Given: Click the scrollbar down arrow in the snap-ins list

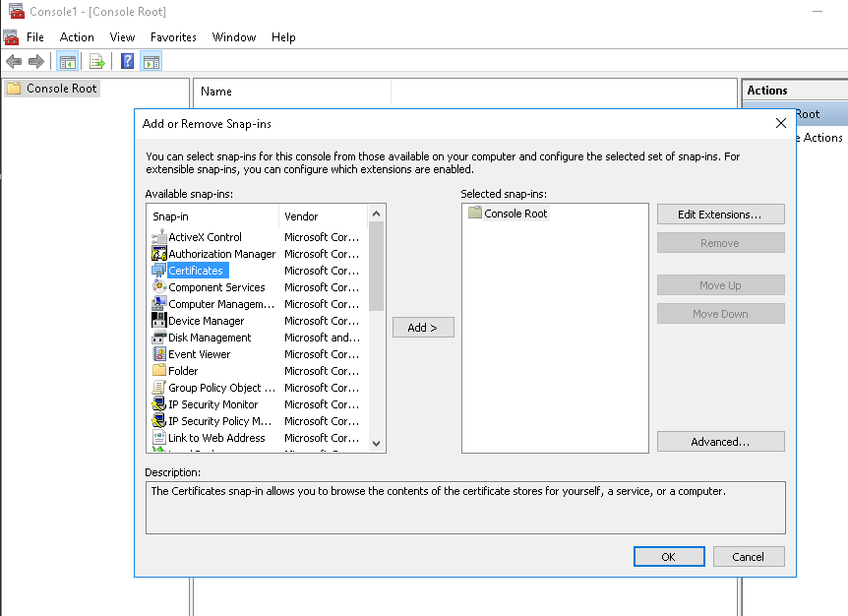Looking at the screenshot, I should coord(375,442).
